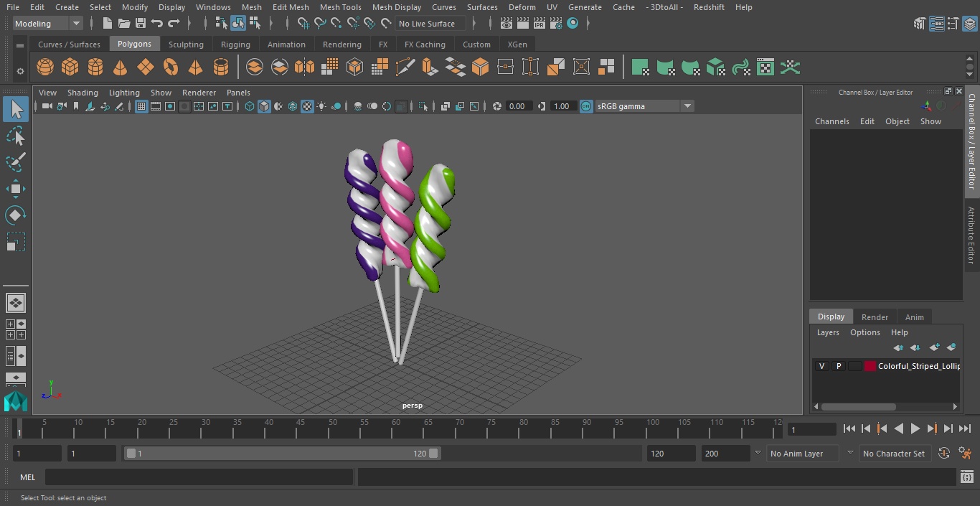Toggle wireframe cube display in viewport
The height and width of the screenshot is (506, 980).
tap(250, 106)
